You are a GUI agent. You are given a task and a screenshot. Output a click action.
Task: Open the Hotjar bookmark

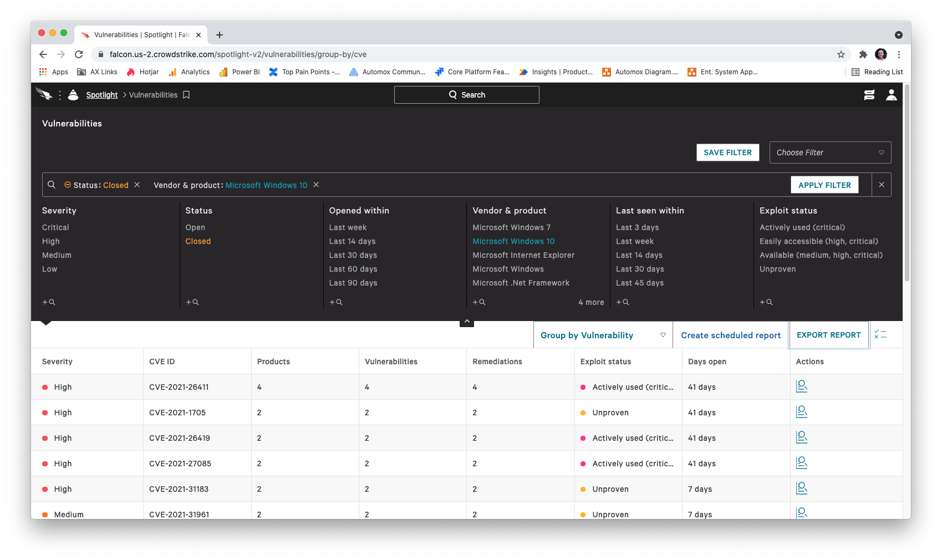[x=142, y=72]
